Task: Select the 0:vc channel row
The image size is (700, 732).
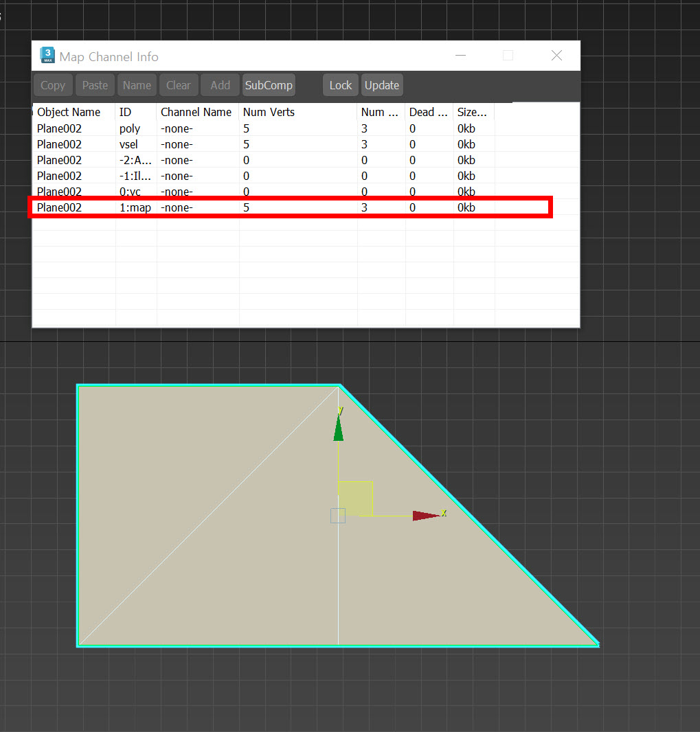Action: coord(306,191)
